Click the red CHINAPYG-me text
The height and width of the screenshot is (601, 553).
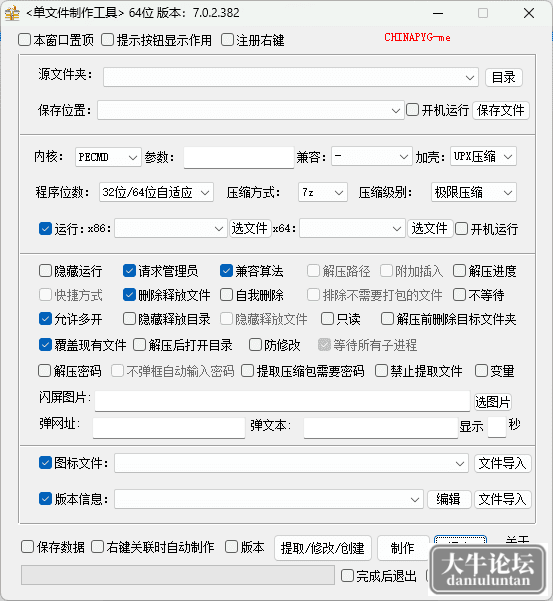(x=417, y=38)
